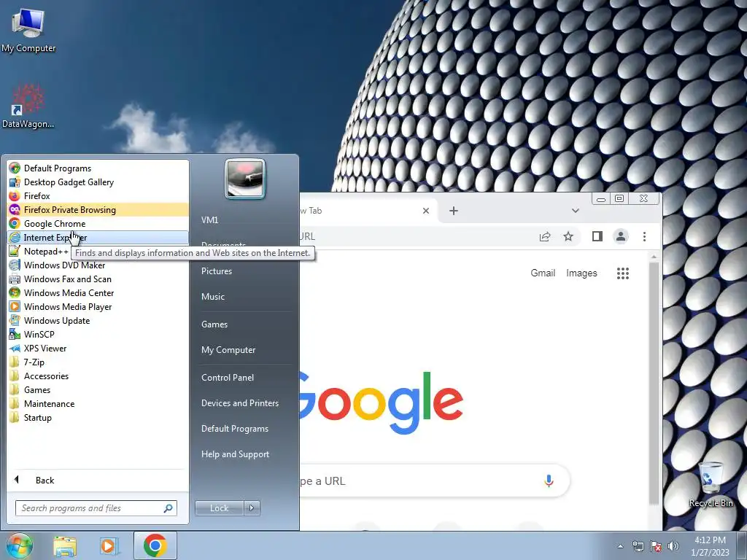Open the DataWagon desktop shortcut
This screenshot has height=560, width=747.
[28, 106]
